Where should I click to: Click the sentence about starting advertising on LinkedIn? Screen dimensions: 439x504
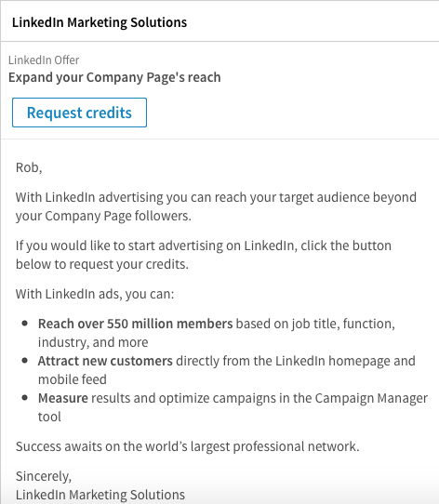pos(204,255)
